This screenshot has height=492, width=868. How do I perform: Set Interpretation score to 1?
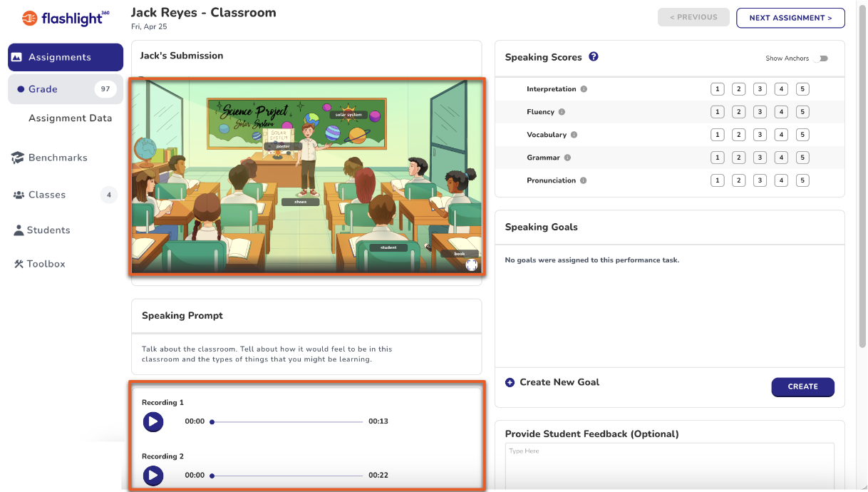(717, 89)
